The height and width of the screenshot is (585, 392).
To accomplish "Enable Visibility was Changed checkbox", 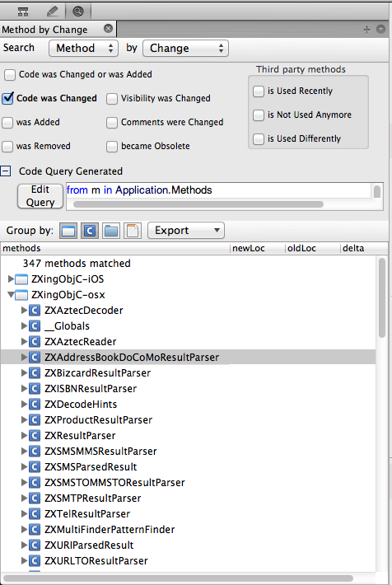I will (x=111, y=99).
